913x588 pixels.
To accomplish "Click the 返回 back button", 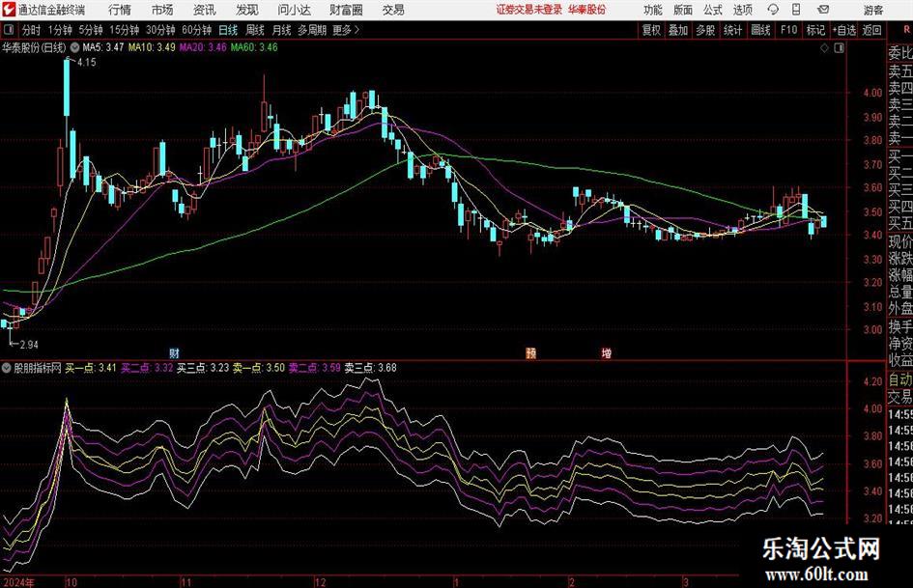I will (x=871, y=30).
